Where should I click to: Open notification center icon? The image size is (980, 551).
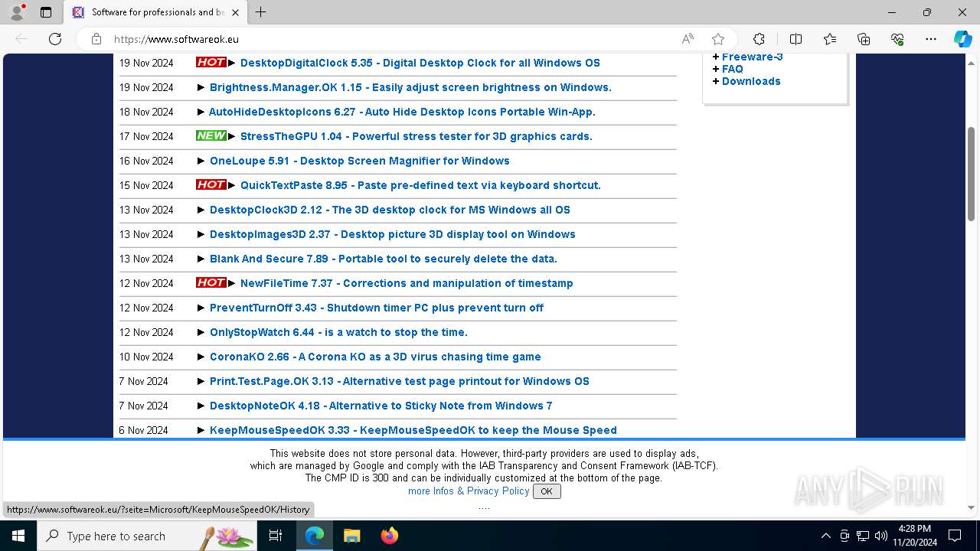pyautogui.click(x=955, y=536)
